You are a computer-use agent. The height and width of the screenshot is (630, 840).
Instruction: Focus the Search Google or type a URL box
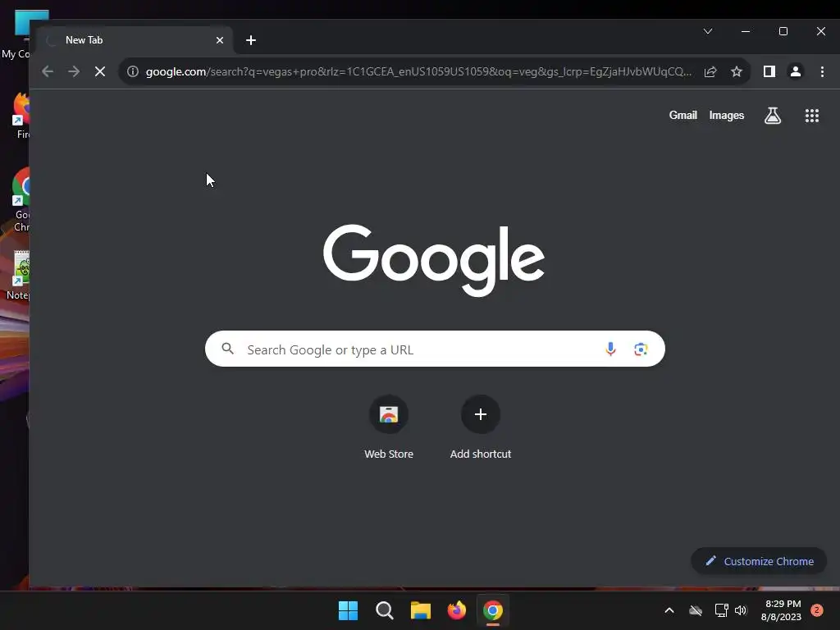pyautogui.click(x=435, y=349)
